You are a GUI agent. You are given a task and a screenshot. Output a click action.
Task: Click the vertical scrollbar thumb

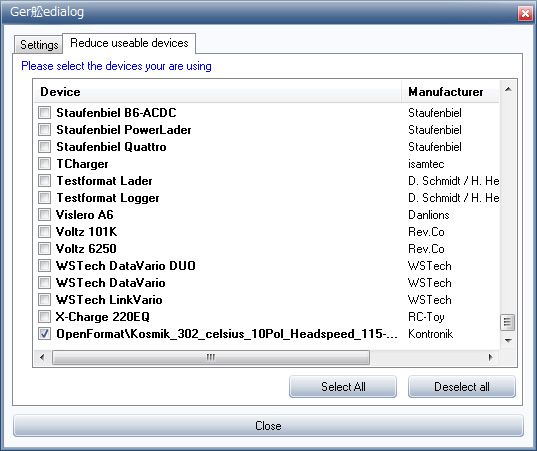508,323
